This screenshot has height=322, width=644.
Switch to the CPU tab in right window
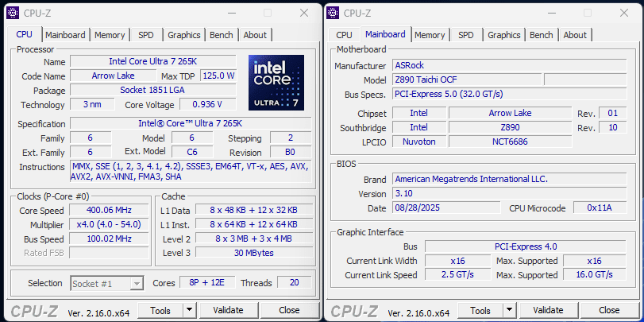point(344,35)
